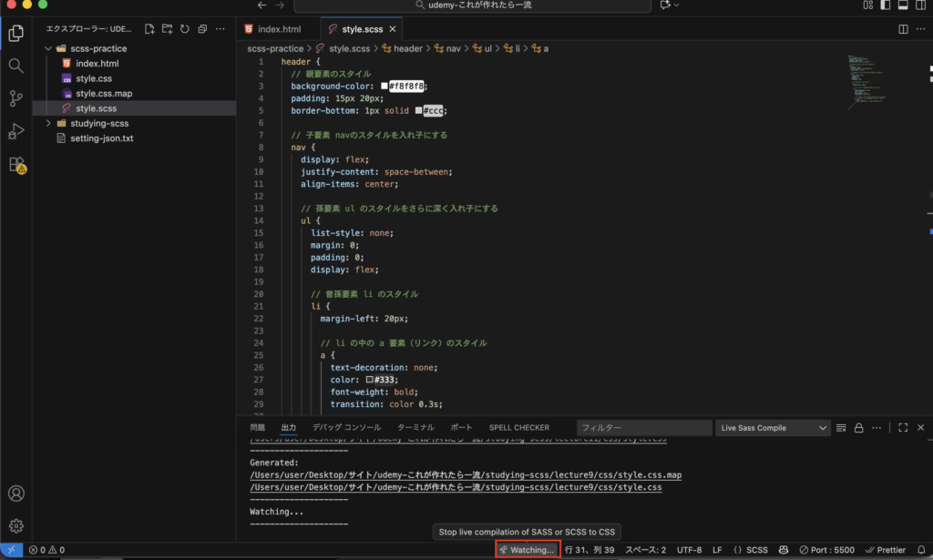Click the フィルター input in output panel
Viewport: 933px width, 560px height.
[x=644, y=428]
